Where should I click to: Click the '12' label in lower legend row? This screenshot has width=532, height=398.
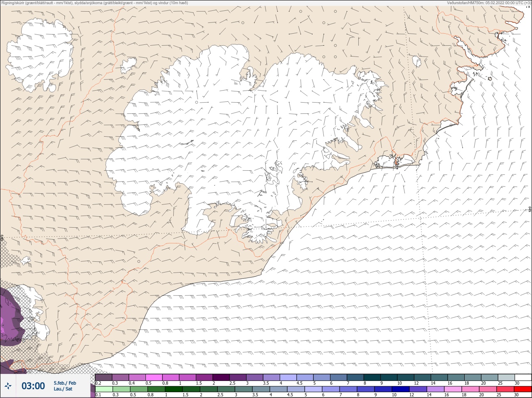click(x=411, y=395)
